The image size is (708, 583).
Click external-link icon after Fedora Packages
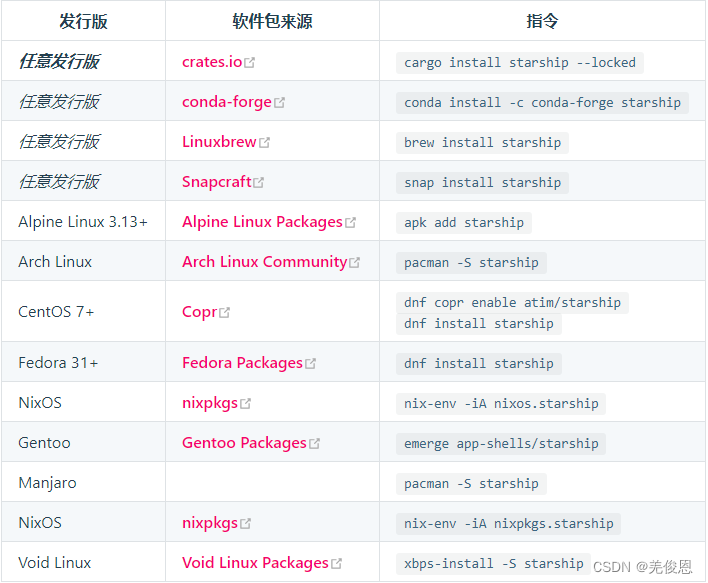coord(310,364)
